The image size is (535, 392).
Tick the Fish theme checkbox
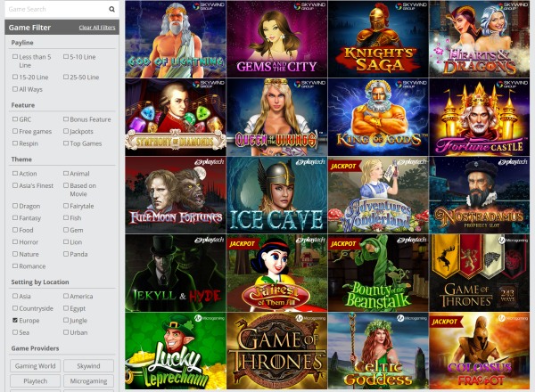point(66,217)
